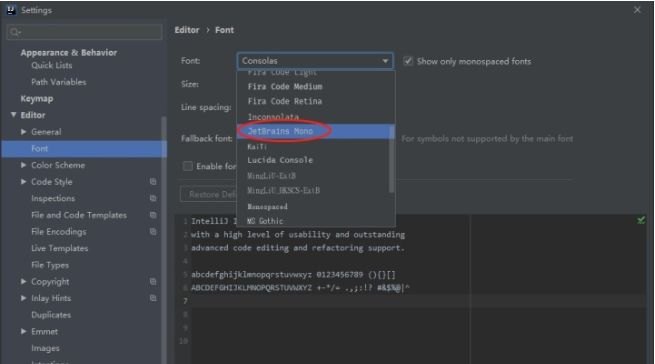The height and width of the screenshot is (364, 655).
Task: Click the font dropdown list scrollbar
Action: pos(391,161)
